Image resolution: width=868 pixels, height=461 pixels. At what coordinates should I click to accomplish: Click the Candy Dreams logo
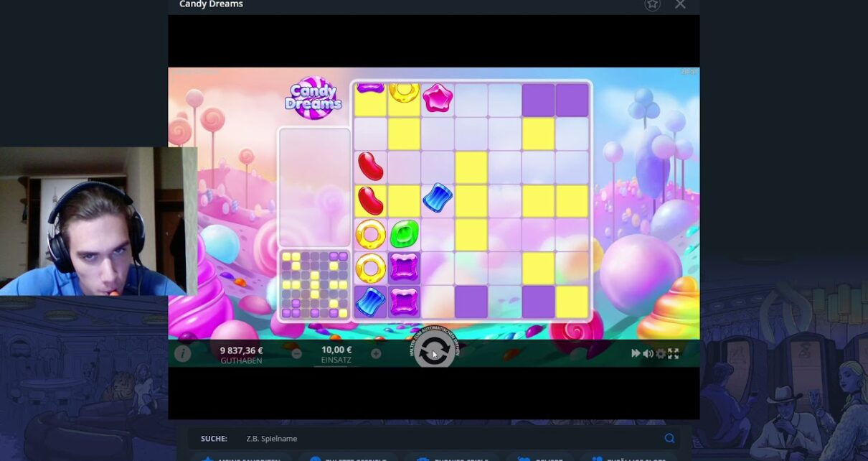coord(313,98)
